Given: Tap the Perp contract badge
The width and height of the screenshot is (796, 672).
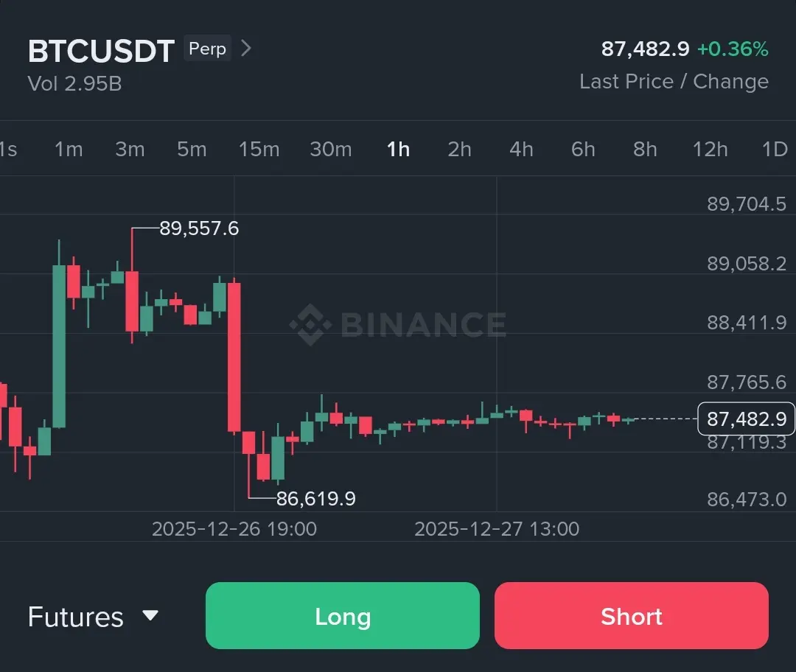Looking at the screenshot, I should tap(207, 49).
